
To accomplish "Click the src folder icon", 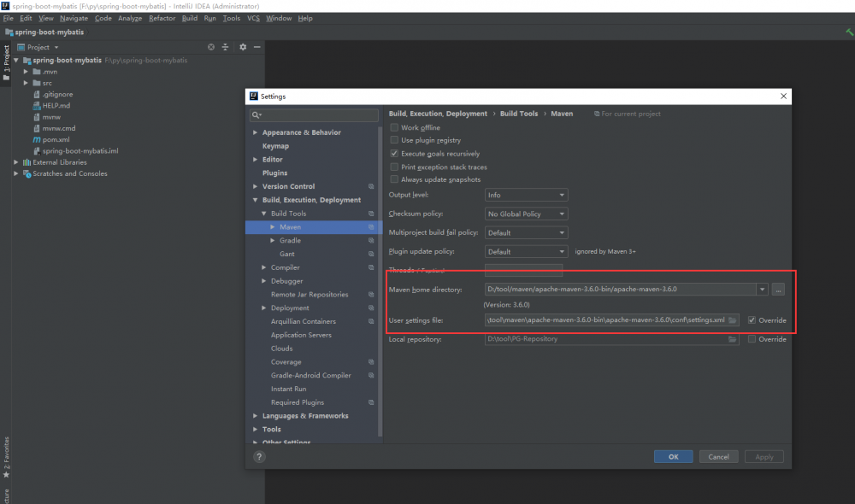I will click(x=37, y=83).
